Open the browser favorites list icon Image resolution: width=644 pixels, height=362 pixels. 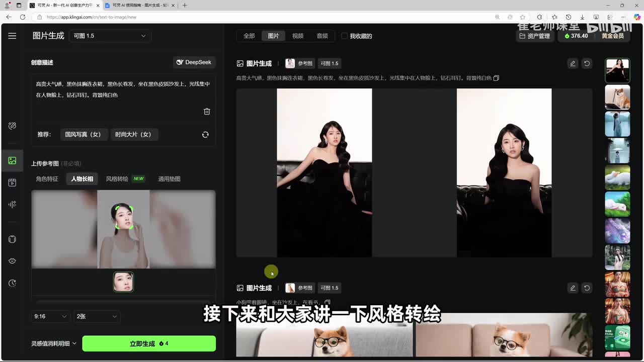point(554,17)
